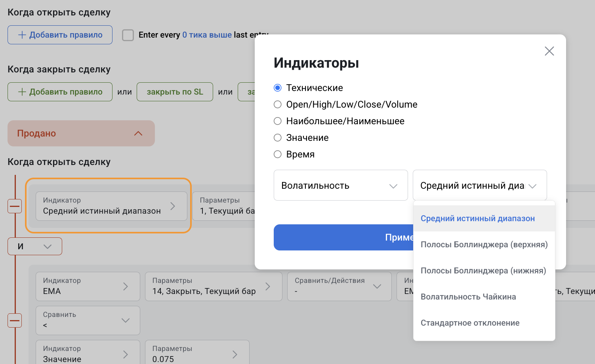The image size is (595, 364).
Task: Open the Индикатор Средний истинный диапазон field
Action: coord(111,206)
